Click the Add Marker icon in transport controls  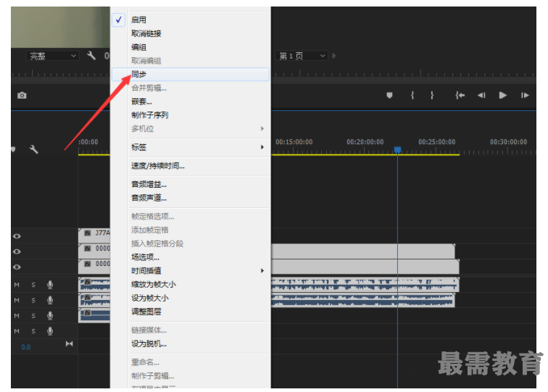389,96
